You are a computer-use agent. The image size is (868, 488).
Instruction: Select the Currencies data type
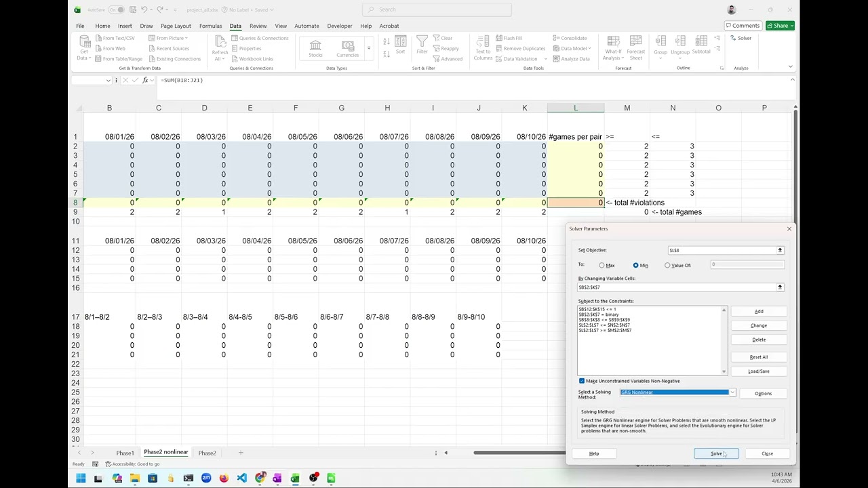pyautogui.click(x=348, y=48)
